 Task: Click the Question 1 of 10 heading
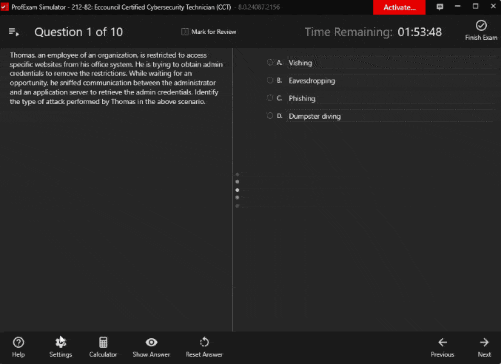tap(78, 32)
